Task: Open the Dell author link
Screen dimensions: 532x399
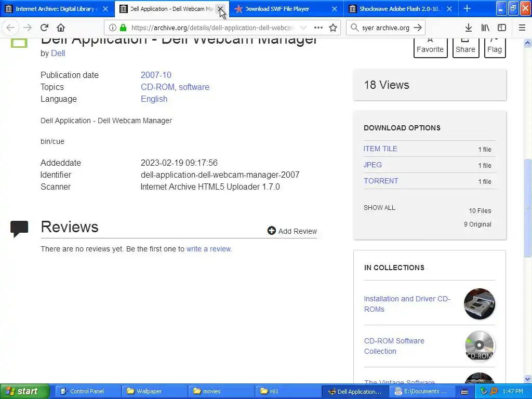Action: coord(58,54)
